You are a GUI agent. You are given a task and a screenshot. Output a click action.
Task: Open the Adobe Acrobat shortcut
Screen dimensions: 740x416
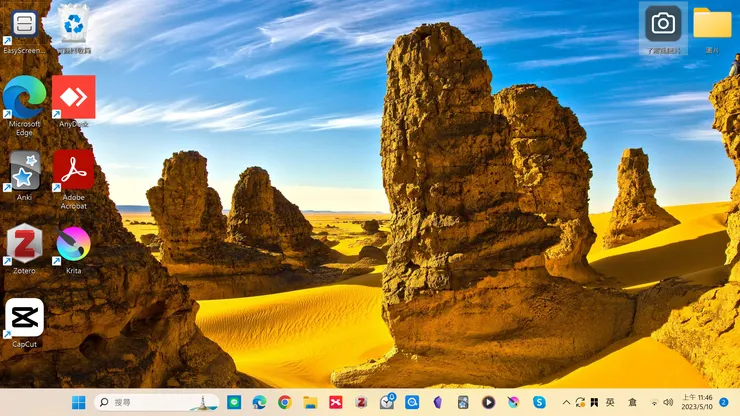point(73,179)
